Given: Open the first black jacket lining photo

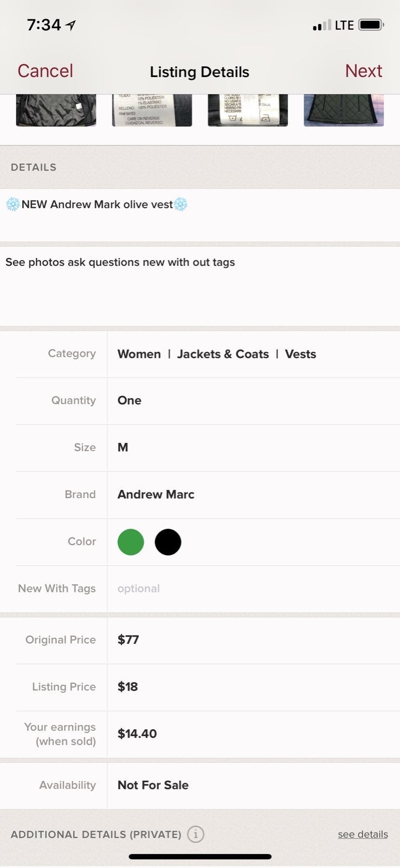Looking at the screenshot, I should (x=56, y=110).
